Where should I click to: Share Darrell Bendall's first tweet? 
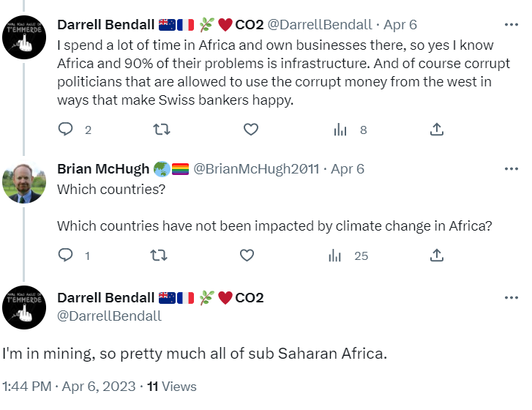coord(436,130)
